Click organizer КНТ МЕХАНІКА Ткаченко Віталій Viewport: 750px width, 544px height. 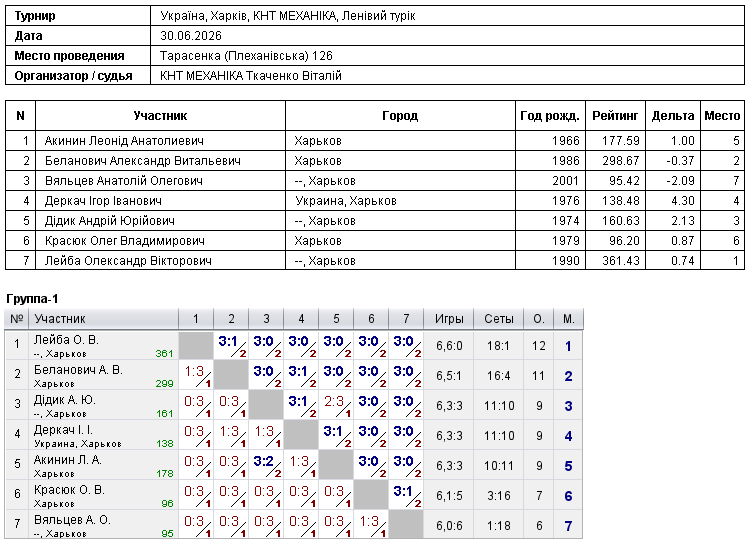(251, 76)
